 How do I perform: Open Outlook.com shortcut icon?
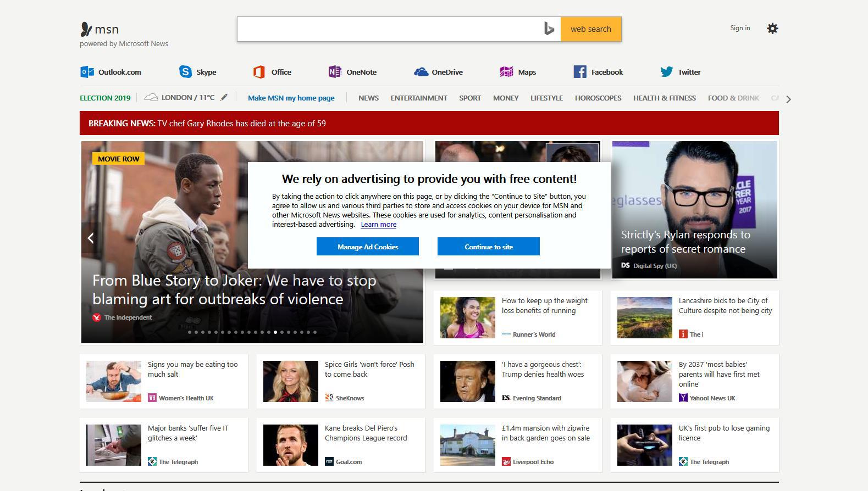tap(87, 72)
